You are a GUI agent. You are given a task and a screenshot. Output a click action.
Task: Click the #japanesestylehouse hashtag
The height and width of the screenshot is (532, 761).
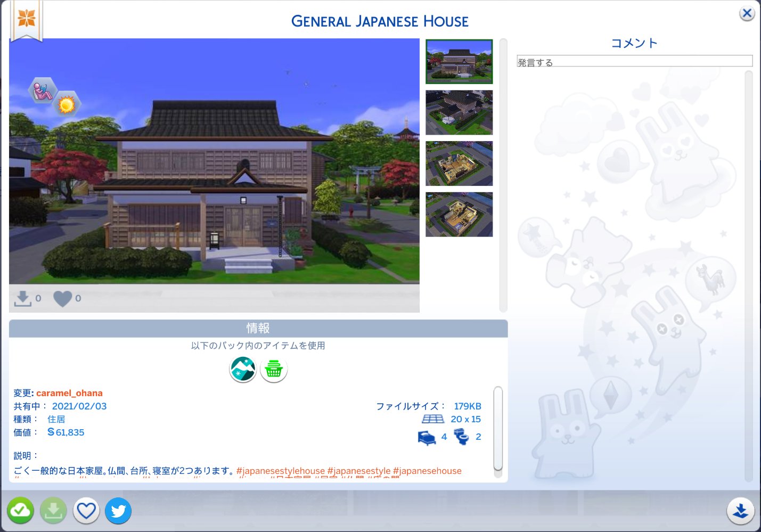click(281, 471)
